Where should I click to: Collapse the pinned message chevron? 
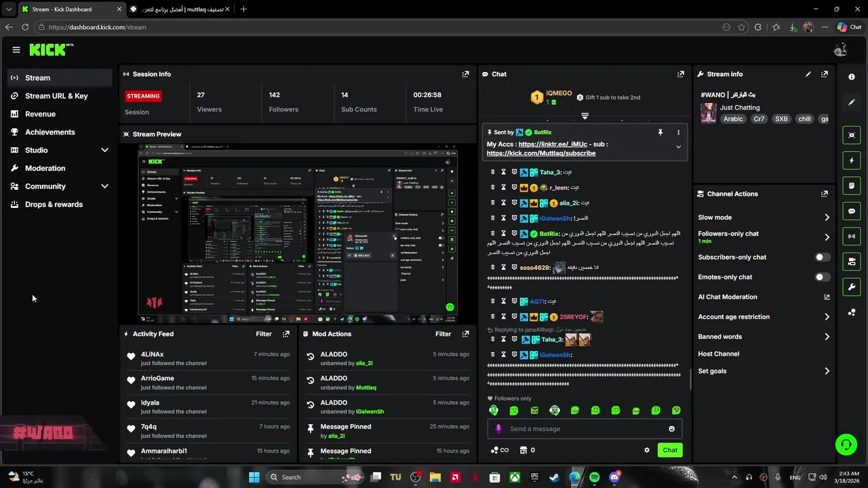(x=678, y=147)
